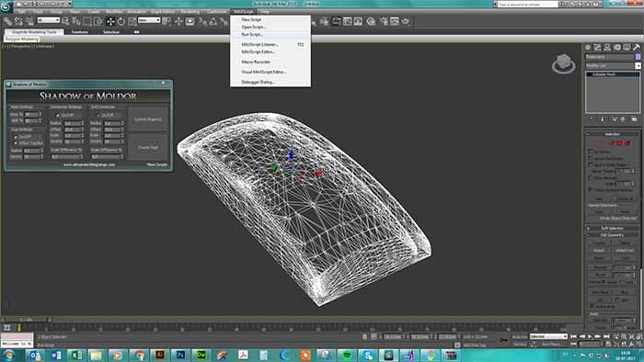Click the Unlink Selection icon
644x362 pixels.
coord(18,21)
